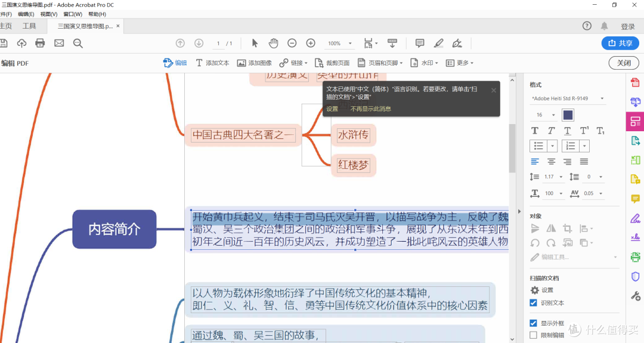
Task: Click 不再显示此消息 link
Action: pos(371,109)
